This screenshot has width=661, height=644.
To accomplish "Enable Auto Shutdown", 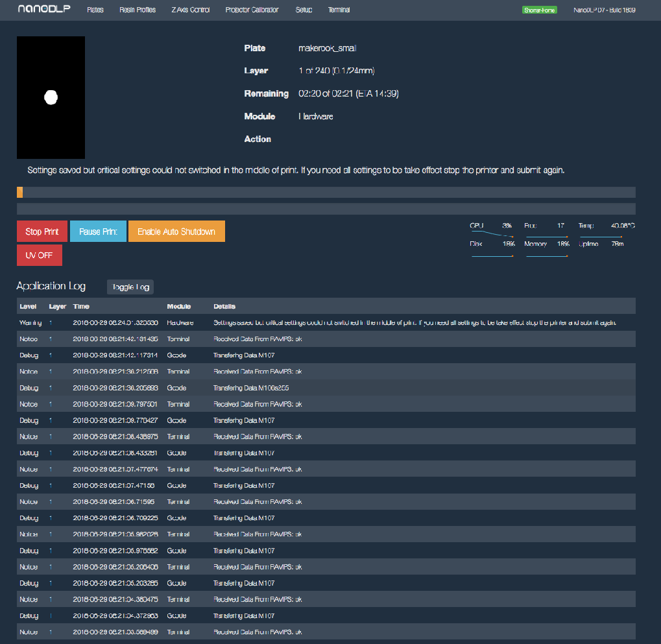I will click(176, 232).
